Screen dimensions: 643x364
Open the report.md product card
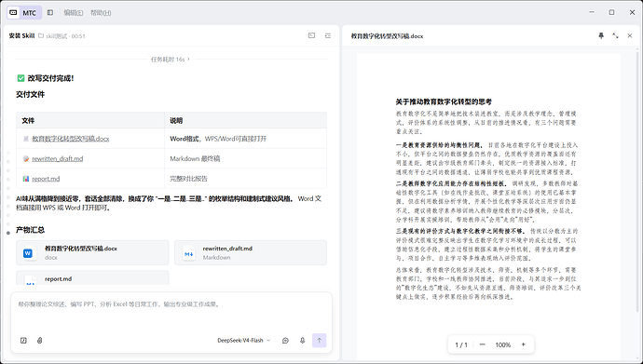(92, 277)
